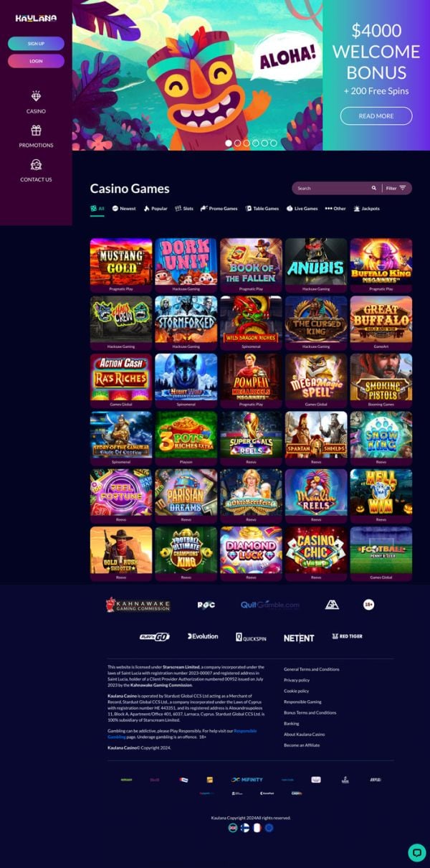Open the Responsible Gaming footer link

[x=302, y=702]
